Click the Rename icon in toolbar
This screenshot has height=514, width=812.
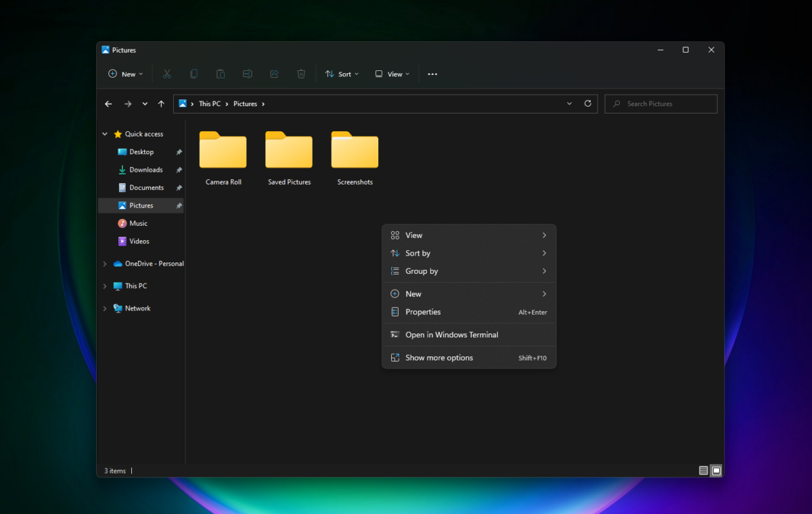pos(248,74)
